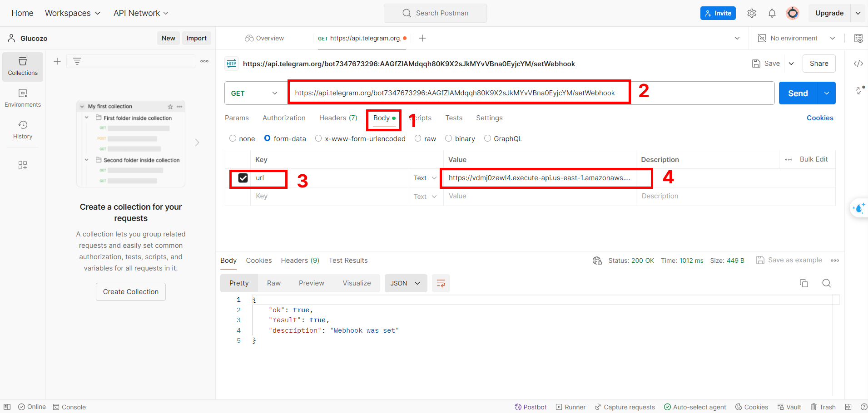Open tabs list chevron dropdown
868x413 pixels.
point(737,38)
